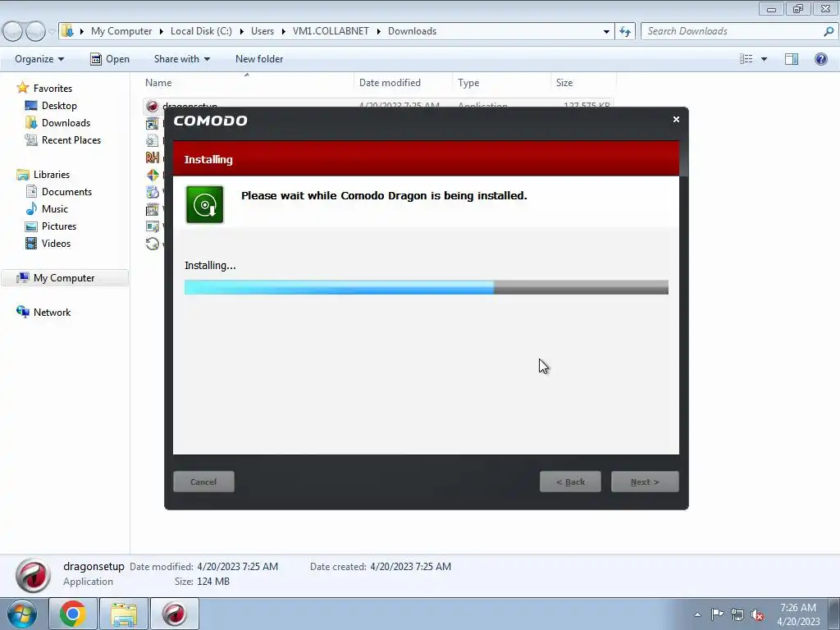Click My Computer in address breadcrumb
Screen dimensions: 840x630
[121, 31]
